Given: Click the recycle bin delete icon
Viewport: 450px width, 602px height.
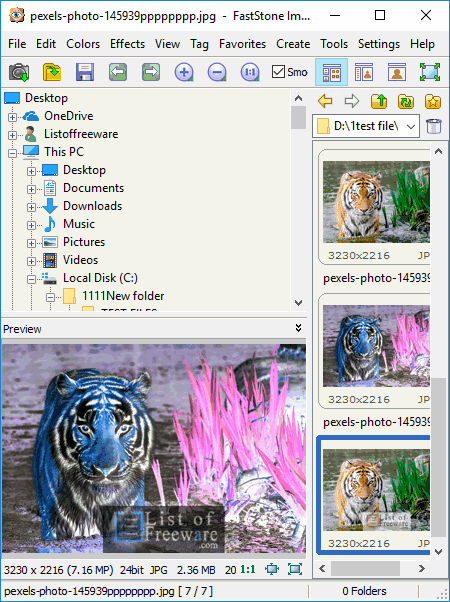Looking at the screenshot, I should click(x=434, y=126).
